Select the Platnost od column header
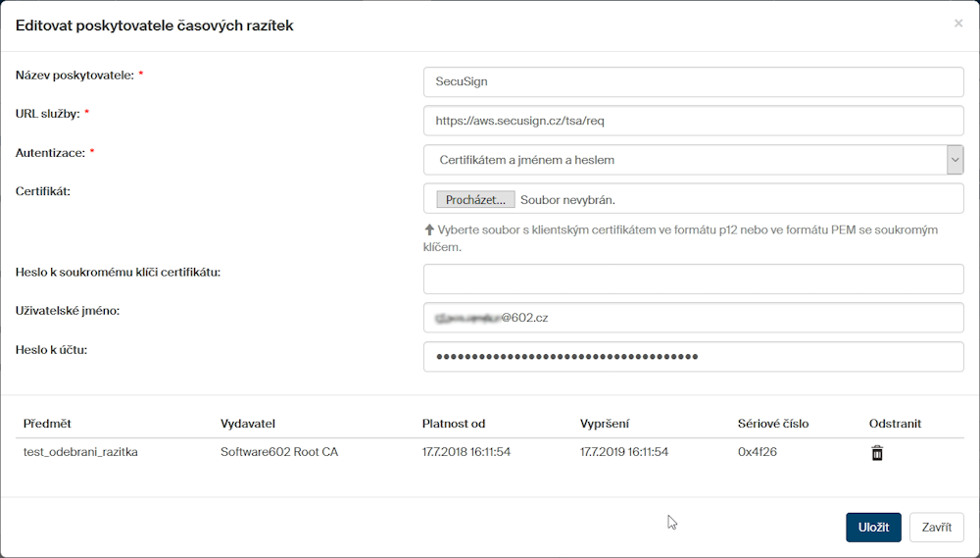The height and width of the screenshot is (558, 980). [454, 424]
